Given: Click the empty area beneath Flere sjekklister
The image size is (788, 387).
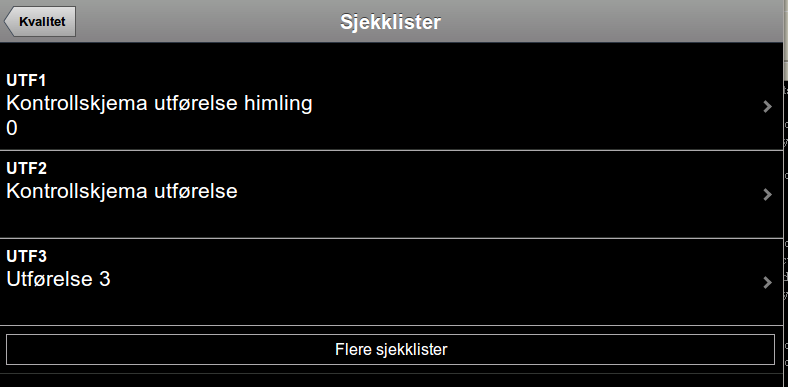Looking at the screenshot, I should [390, 380].
